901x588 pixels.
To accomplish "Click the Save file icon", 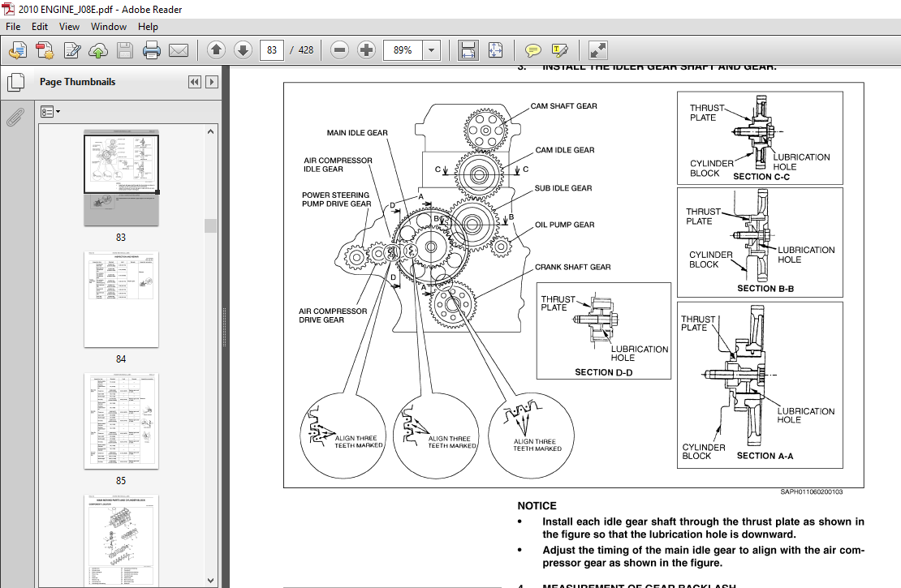I will (x=125, y=50).
